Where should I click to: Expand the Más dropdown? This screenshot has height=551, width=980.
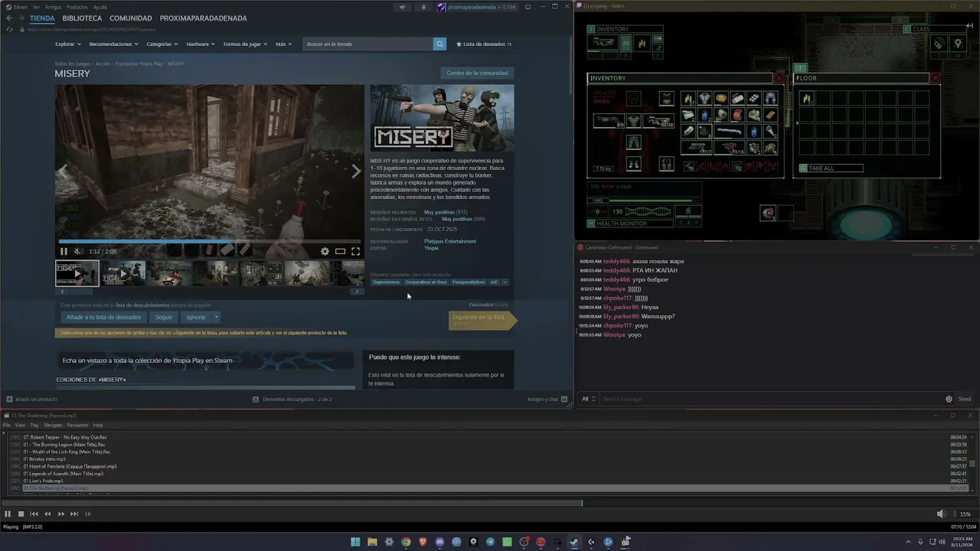[x=283, y=44]
